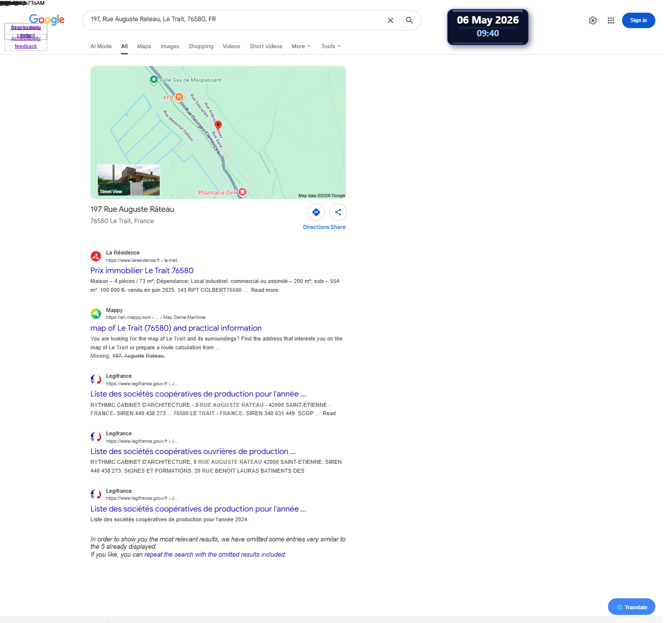Image resolution: width=672 pixels, height=623 pixels.
Task: Clear the search box text
Action: [390, 21]
